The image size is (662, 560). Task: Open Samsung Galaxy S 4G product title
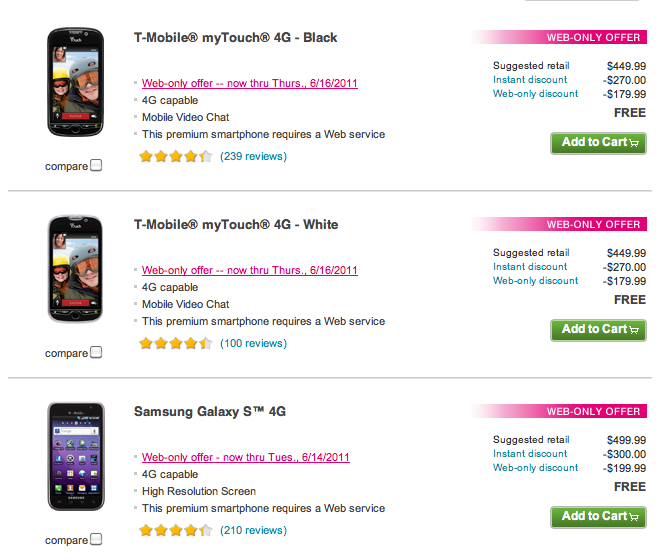point(209,411)
